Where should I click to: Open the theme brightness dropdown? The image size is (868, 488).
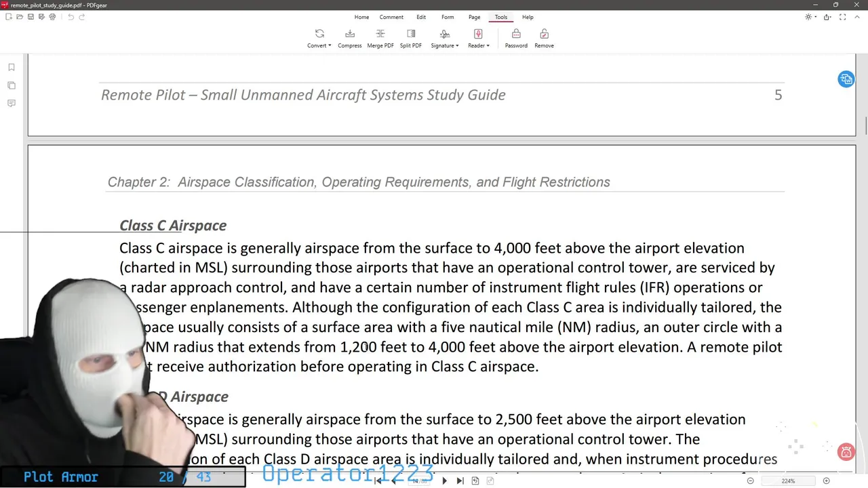810,17
